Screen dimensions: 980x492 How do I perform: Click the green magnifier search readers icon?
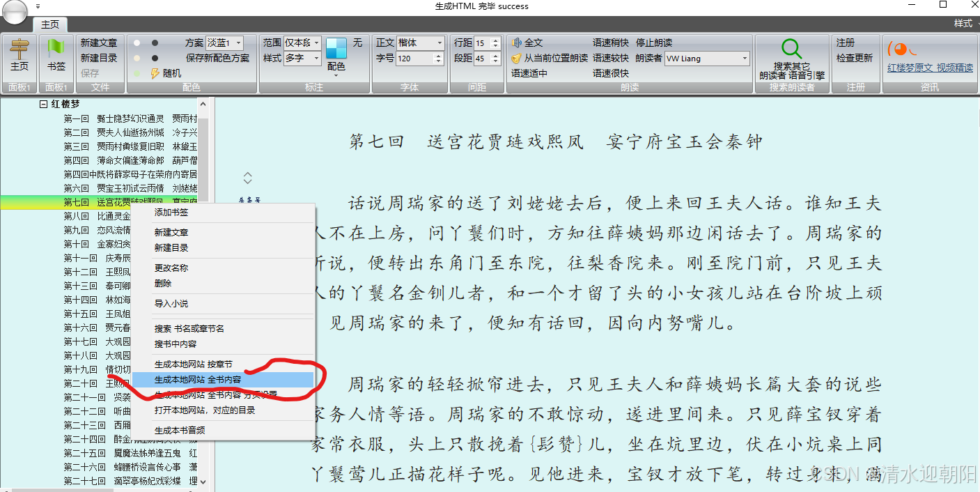(x=791, y=49)
